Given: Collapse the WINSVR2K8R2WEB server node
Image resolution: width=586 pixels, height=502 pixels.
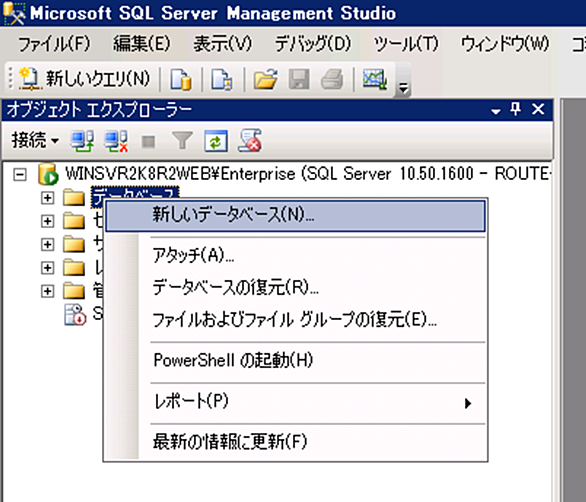Looking at the screenshot, I should pos(20,175).
